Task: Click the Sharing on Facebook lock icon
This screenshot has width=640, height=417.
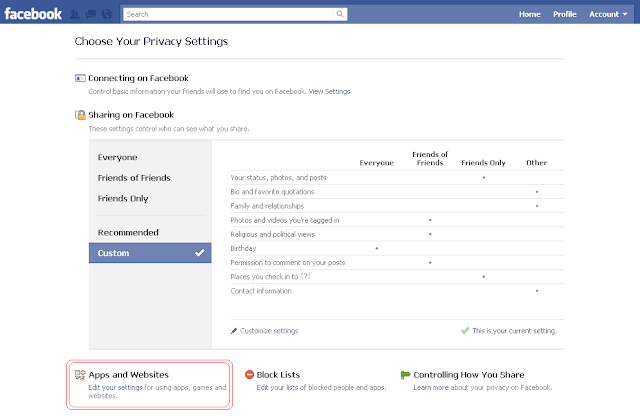Action: tap(80, 115)
